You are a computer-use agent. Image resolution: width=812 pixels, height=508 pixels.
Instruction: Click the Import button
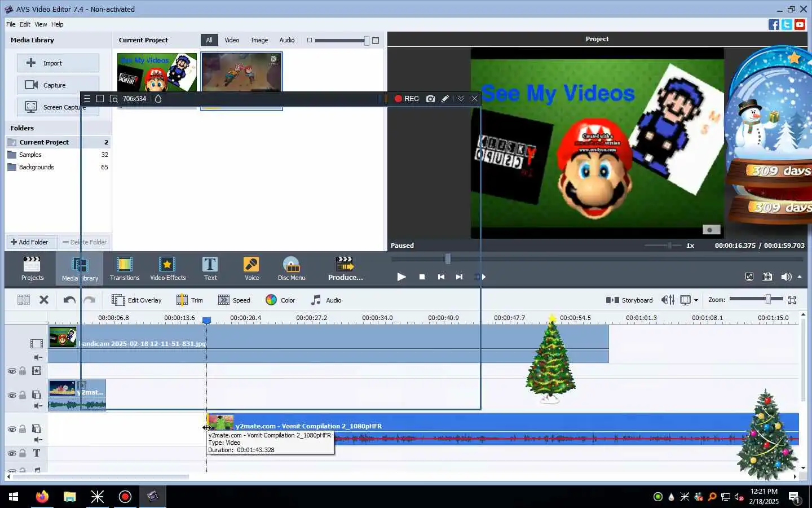point(58,63)
